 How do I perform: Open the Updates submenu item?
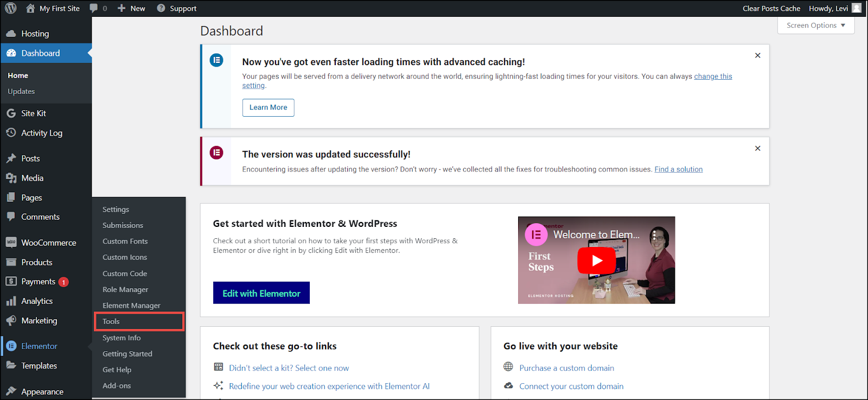click(21, 92)
